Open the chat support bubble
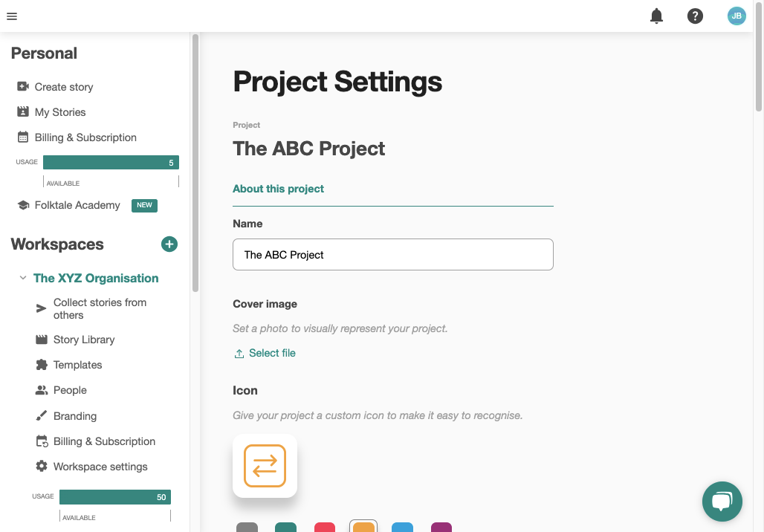The image size is (764, 532). (722, 502)
